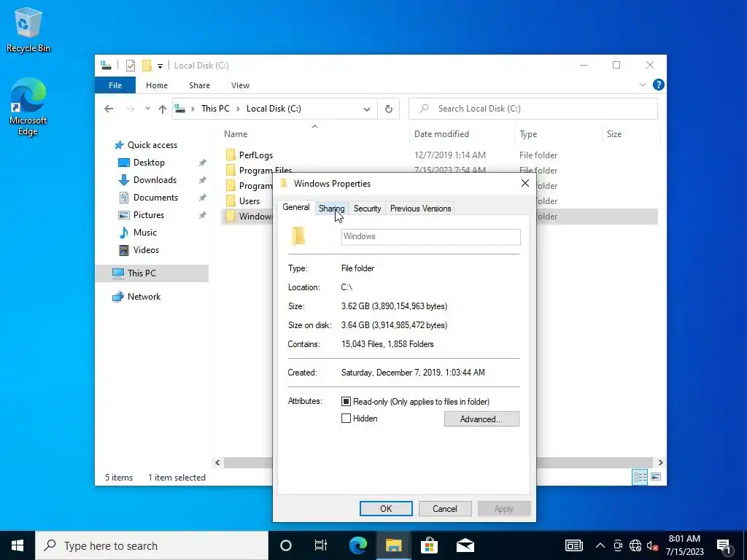Screen dimensions: 747x560
Task: Refresh the Local Disk (C:) view
Action: pos(389,109)
